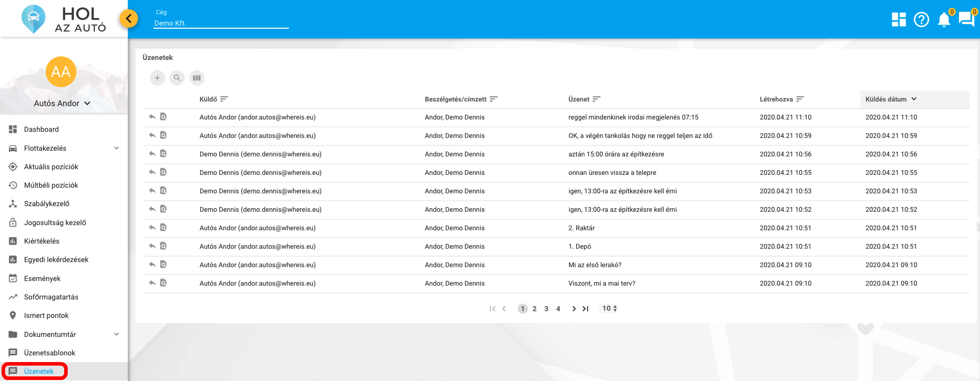Viewport: 980px width, 381px height.
Task: Go to page 3 of messages
Action: pos(546,309)
